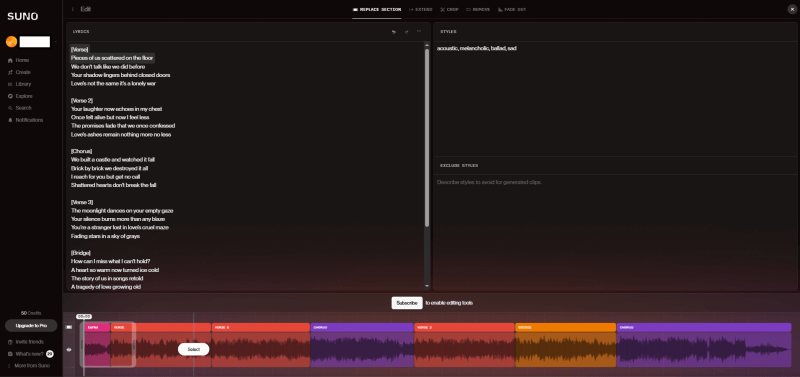Open the lyrics panel more options
Viewport: 800px width, 377px height.
(x=419, y=32)
